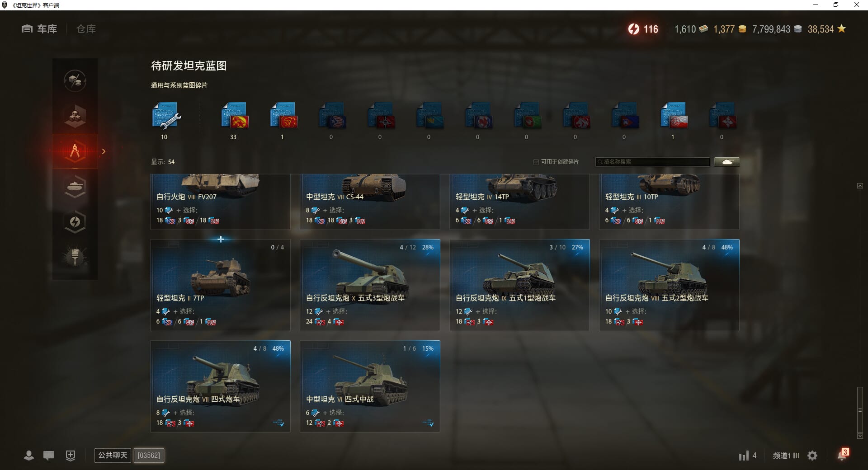The width and height of the screenshot is (868, 470).
Task: Click the blueprint list scrollbar handle
Action: tap(860, 410)
